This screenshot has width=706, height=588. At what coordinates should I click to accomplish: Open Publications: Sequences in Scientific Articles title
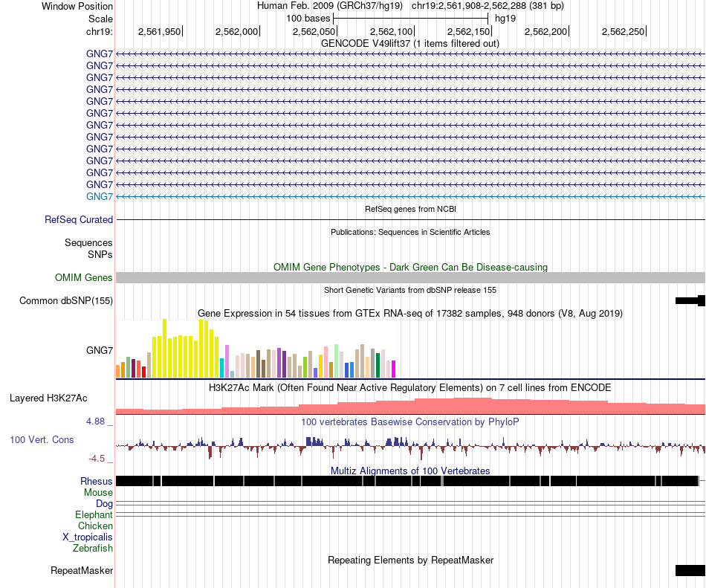tap(410, 232)
